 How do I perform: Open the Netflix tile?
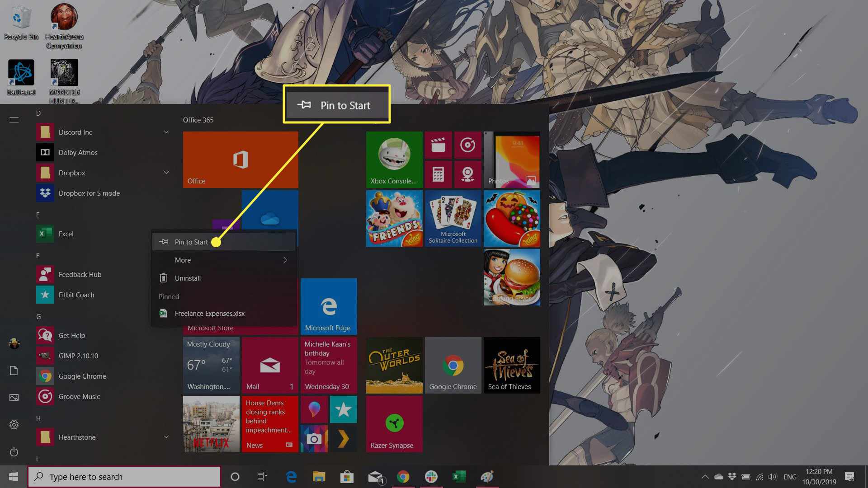tap(211, 424)
